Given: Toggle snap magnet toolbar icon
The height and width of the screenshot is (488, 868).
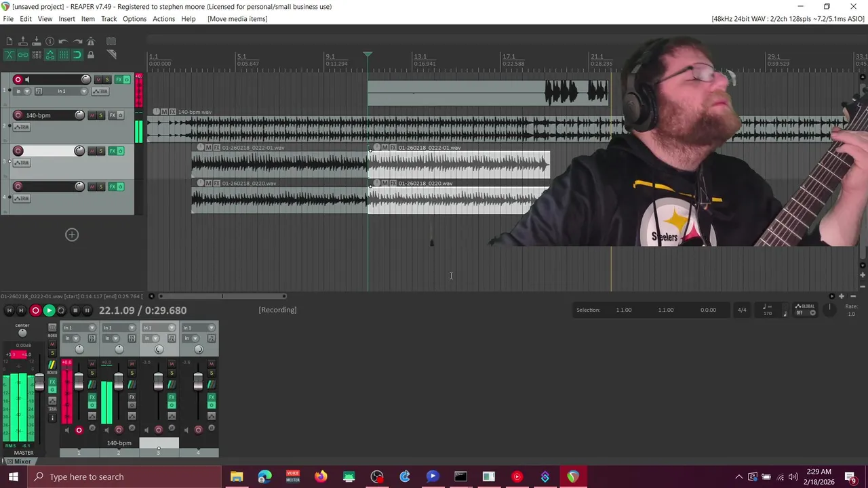Looking at the screenshot, I should (x=77, y=55).
